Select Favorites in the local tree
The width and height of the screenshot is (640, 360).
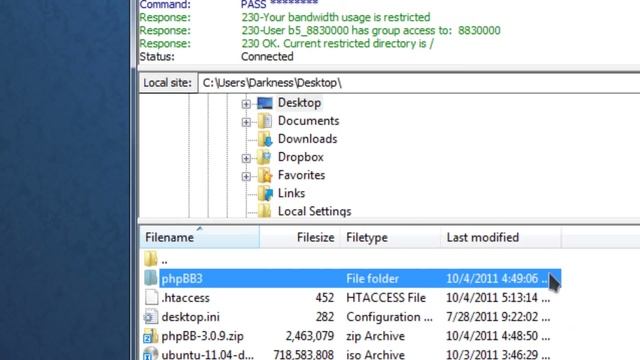[x=301, y=175]
